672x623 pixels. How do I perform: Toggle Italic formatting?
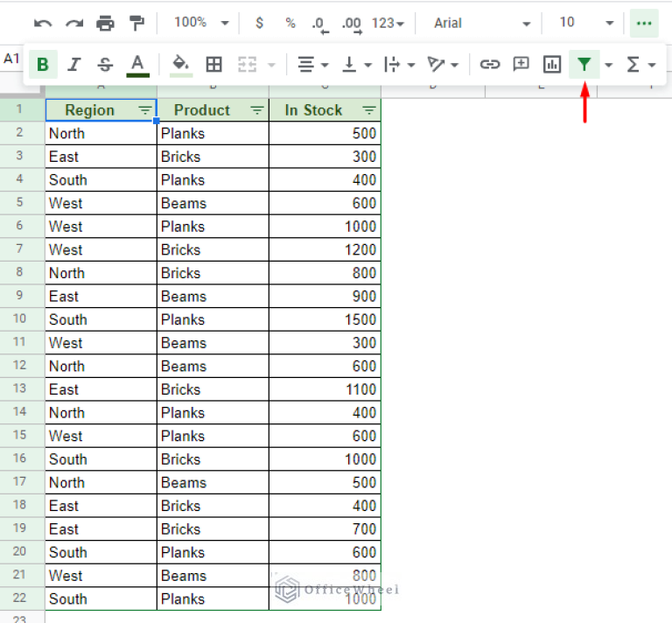(x=74, y=65)
